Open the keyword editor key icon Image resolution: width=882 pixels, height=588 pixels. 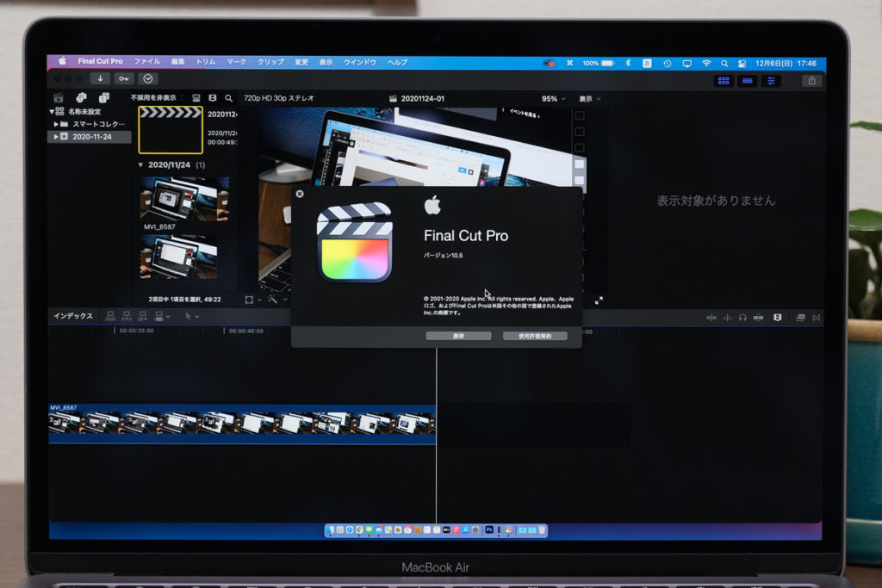pos(124,78)
